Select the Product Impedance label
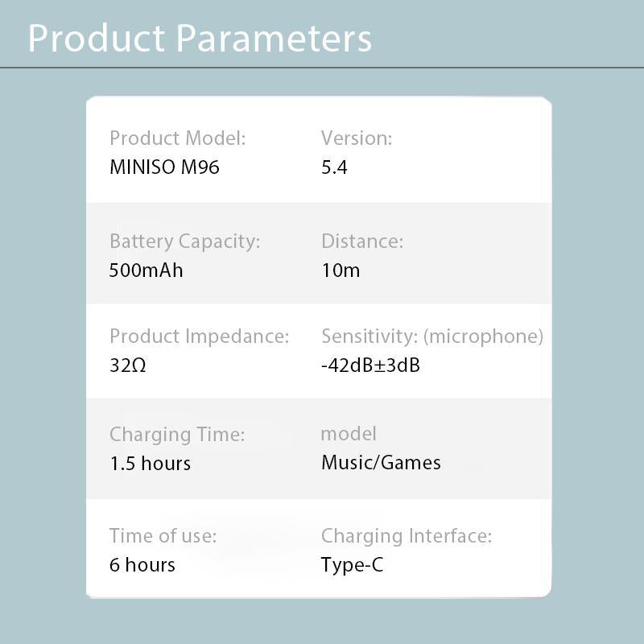Viewport: 644px width, 644px height. point(199,336)
